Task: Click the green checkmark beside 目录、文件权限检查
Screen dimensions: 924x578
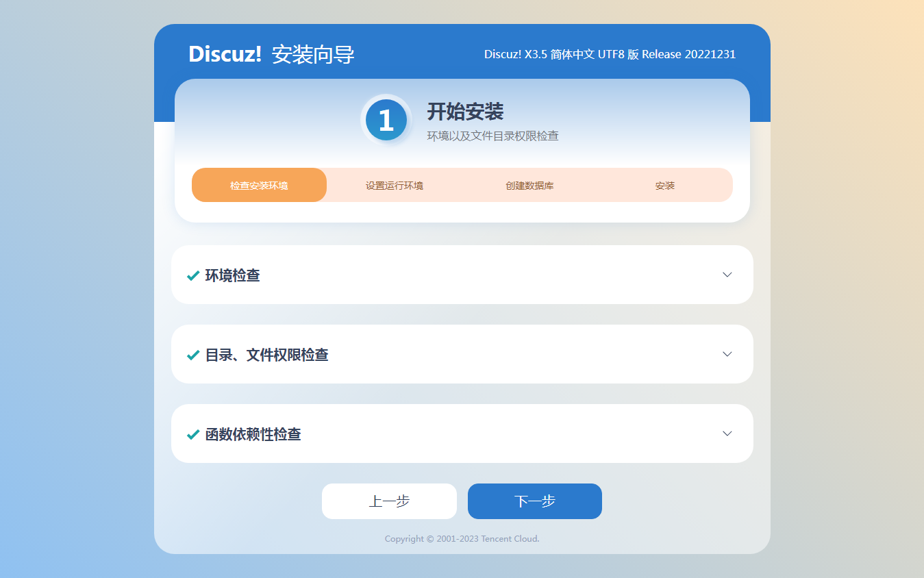Action: coord(193,355)
